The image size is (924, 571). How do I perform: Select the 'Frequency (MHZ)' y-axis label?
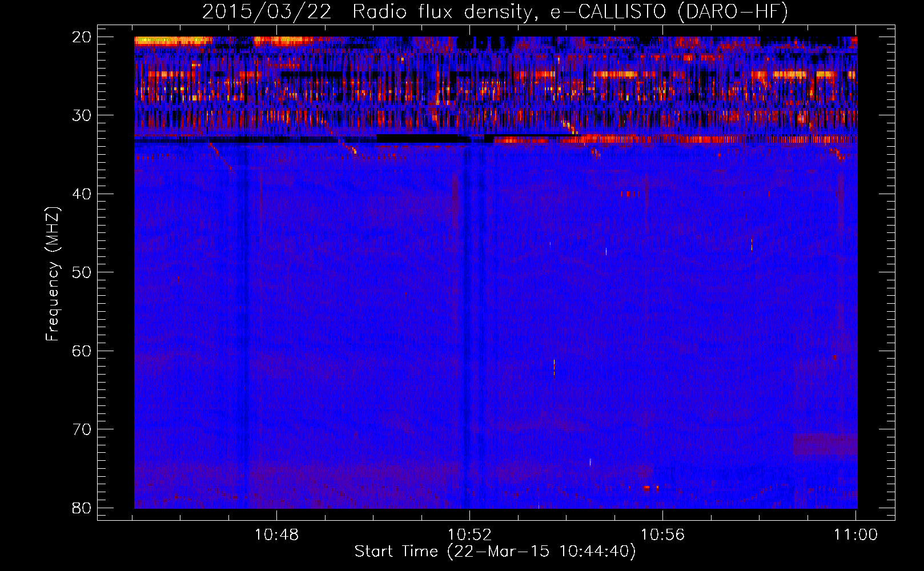tap(53, 274)
